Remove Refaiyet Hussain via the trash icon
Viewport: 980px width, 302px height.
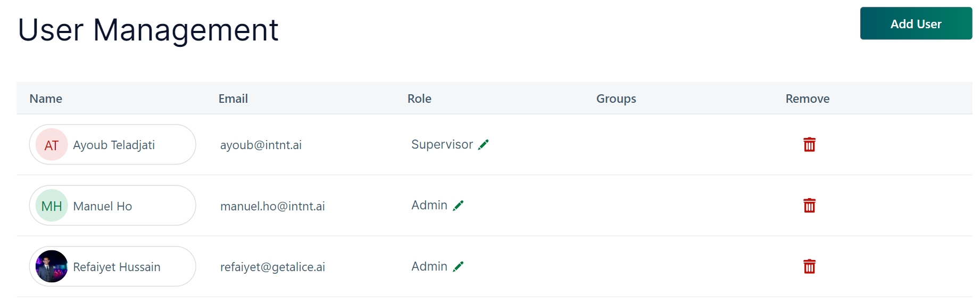tap(809, 266)
